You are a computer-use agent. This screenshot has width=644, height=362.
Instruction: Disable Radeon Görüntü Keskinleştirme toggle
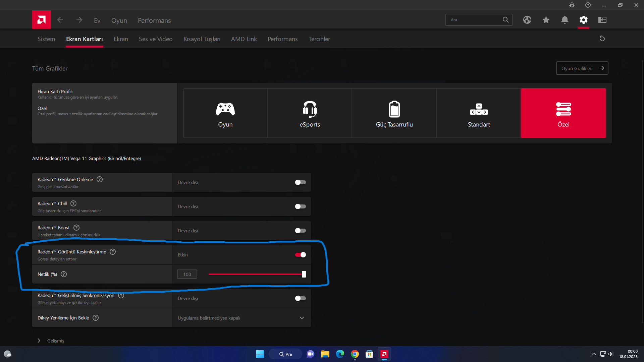(300, 255)
